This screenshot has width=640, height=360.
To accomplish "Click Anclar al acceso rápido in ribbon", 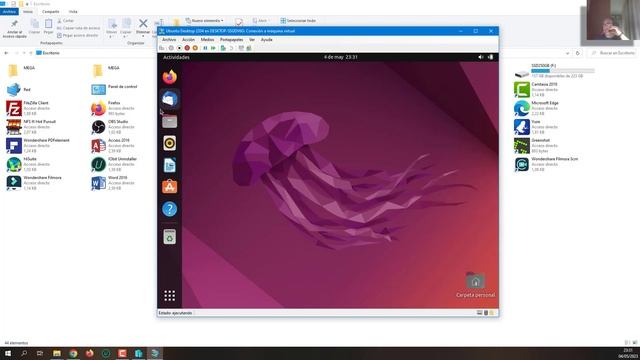I will tap(15, 29).
